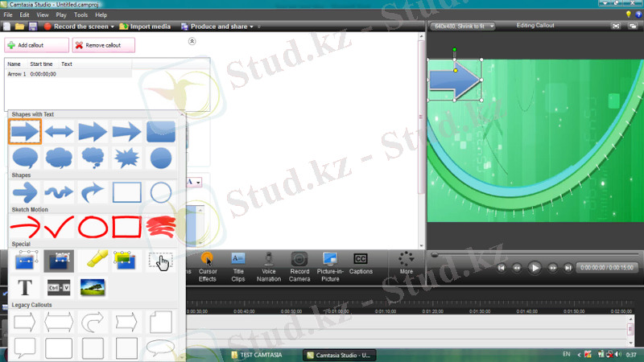Open the Captions tab
Screen dimensions: 644x362
pos(361,264)
